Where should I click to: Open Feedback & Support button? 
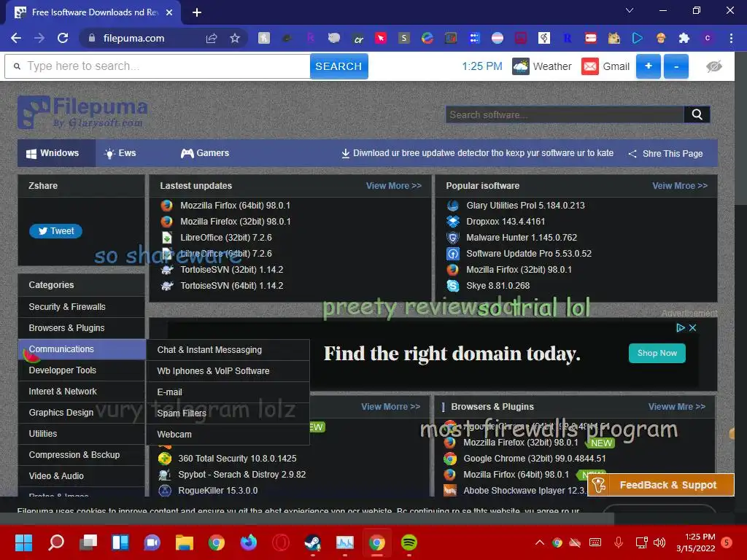[661, 485]
